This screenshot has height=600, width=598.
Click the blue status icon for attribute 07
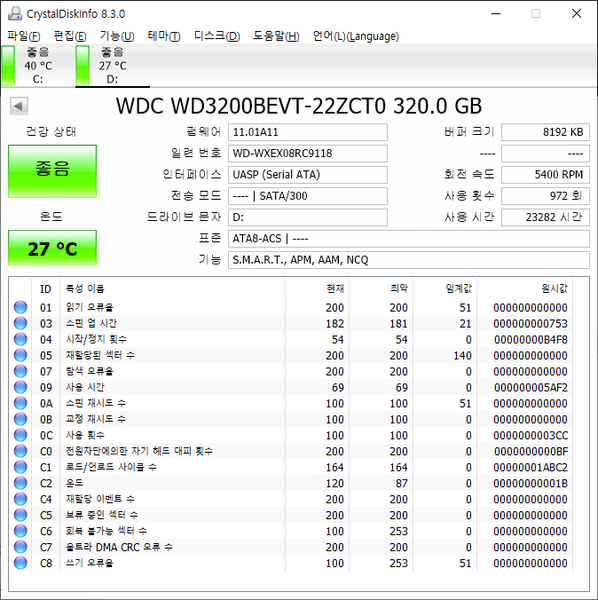(x=20, y=371)
